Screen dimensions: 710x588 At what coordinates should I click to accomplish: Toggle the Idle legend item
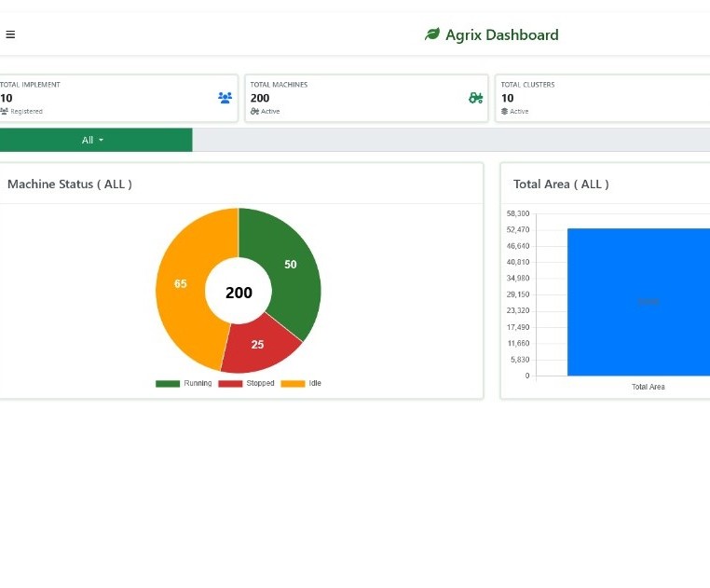pos(301,383)
